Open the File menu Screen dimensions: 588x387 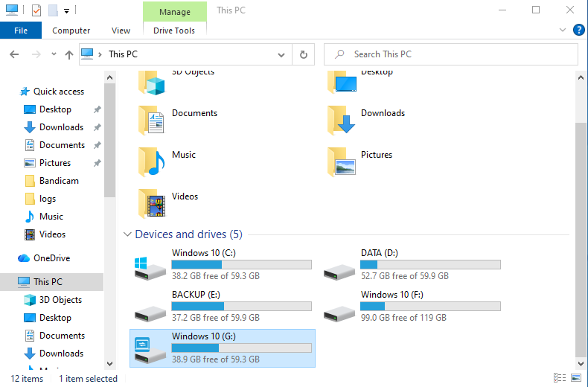[x=21, y=31]
